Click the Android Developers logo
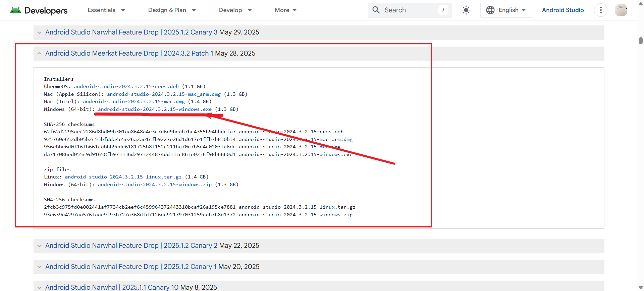 coord(39,10)
